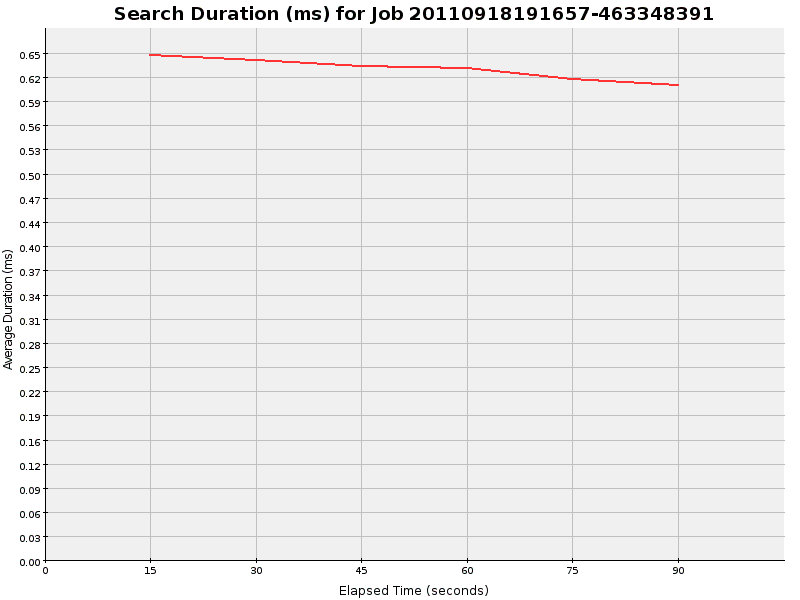Viewport: 800px width, 600px height.
Task: Click the y-axis value 0.12
Action: click(x=30, y=466)
